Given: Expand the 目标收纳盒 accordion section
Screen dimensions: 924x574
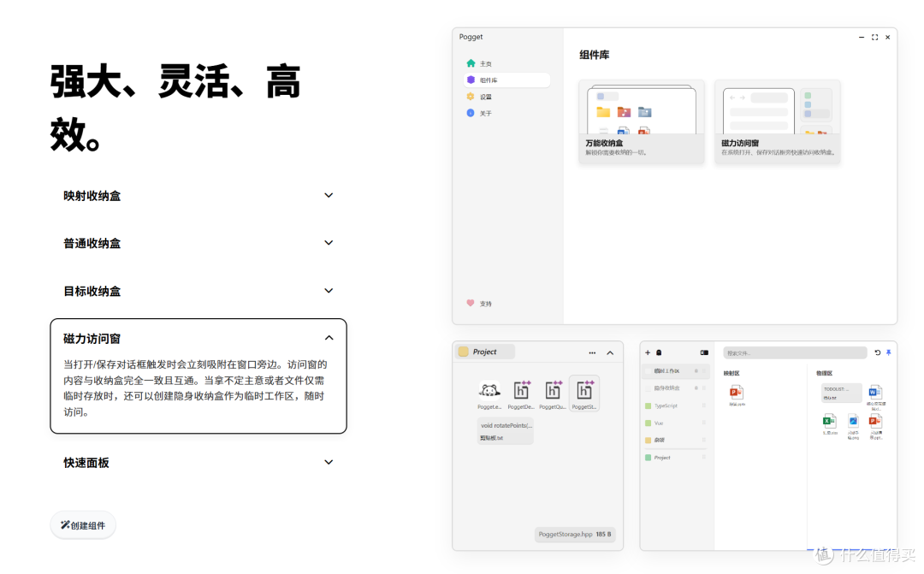Looking at the screenshot, I should (198, 291).
